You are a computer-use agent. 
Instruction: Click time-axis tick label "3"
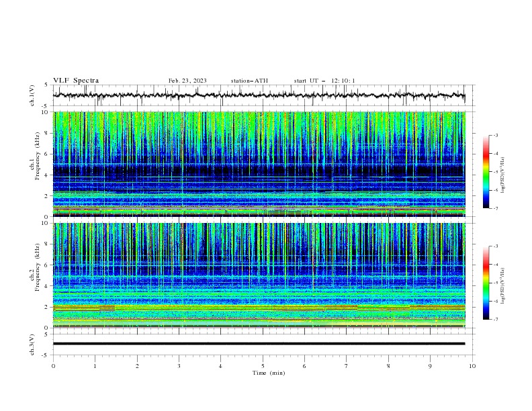pyautogui.click(x=179, y=366)
